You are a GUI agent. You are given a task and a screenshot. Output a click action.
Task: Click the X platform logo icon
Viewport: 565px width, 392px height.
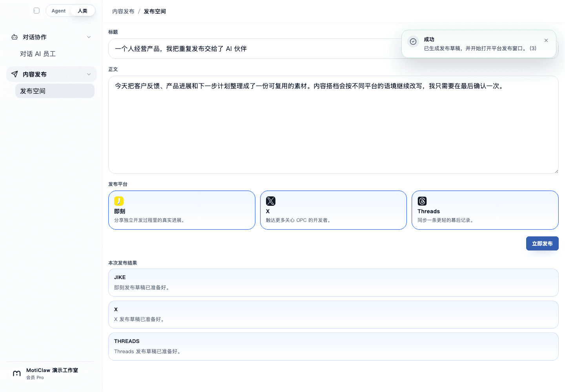point(271,201)
